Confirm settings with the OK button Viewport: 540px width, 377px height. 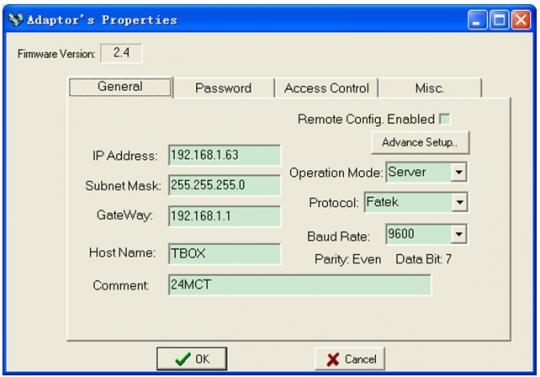[x=192, y=359]
